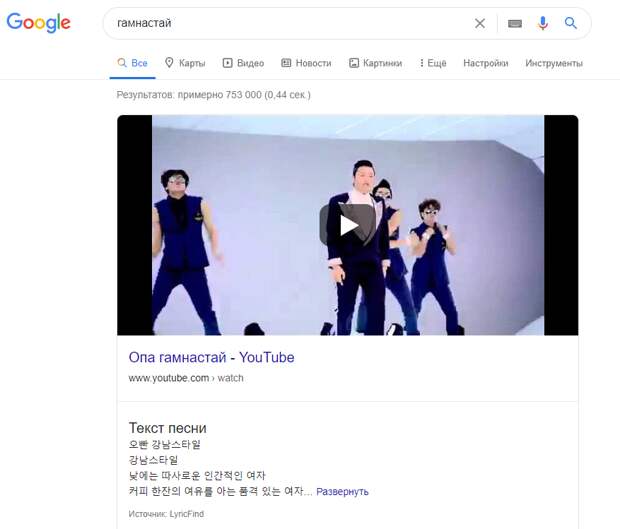Open the on-screen keyboard icon
The image size is (620, 529).
[515, 23]
